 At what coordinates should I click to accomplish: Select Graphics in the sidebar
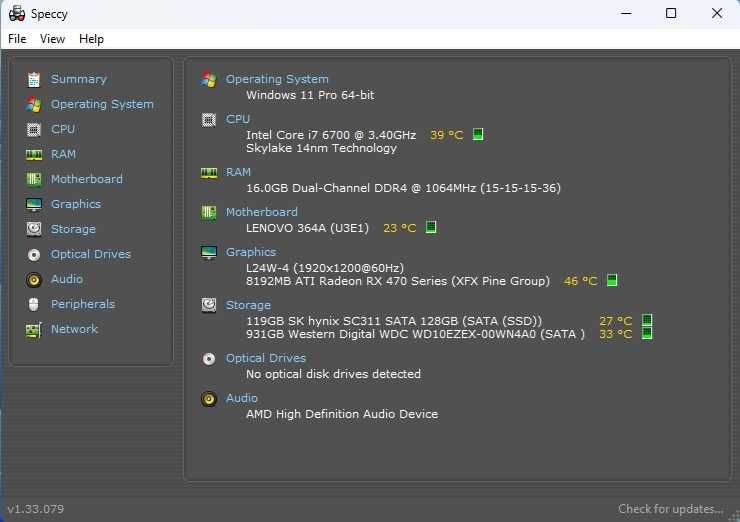tap(76, 204)
